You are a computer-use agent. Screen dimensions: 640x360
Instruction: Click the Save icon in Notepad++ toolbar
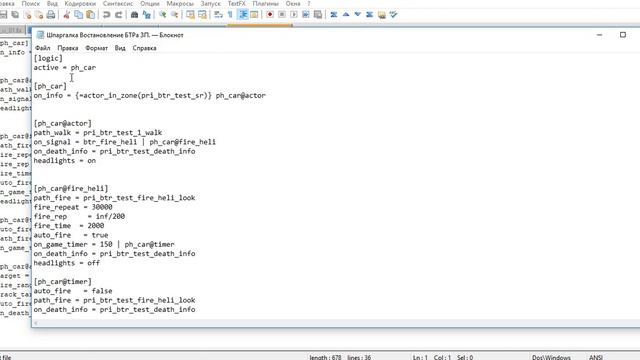3,15
